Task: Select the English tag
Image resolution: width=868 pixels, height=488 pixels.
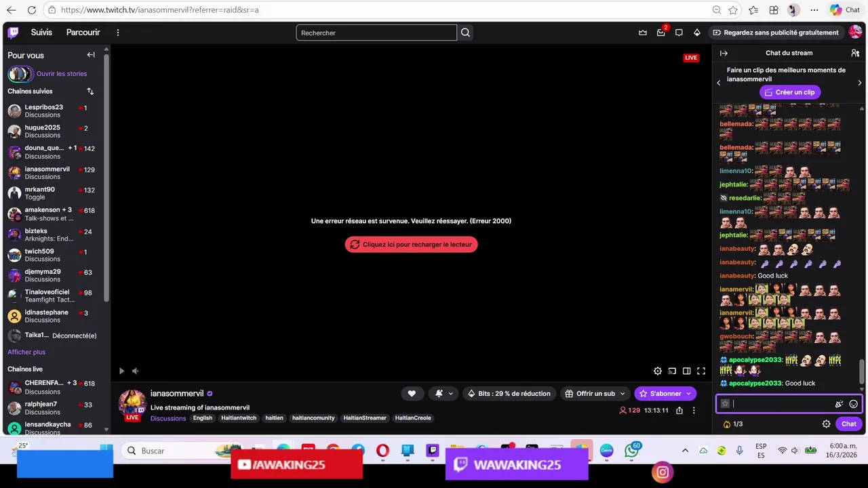Action: click(203, 418)
